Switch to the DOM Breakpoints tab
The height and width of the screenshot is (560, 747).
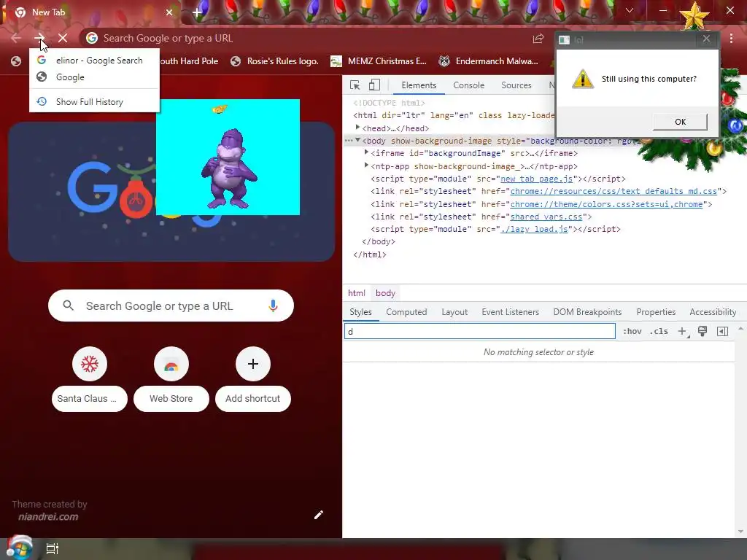[587, 312]
